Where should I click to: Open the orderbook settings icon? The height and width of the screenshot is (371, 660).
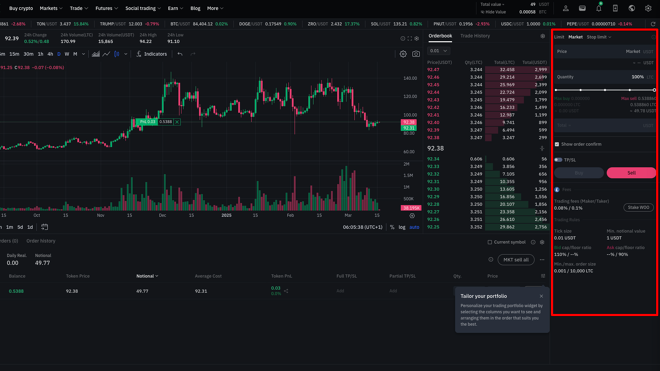[543, 36]
